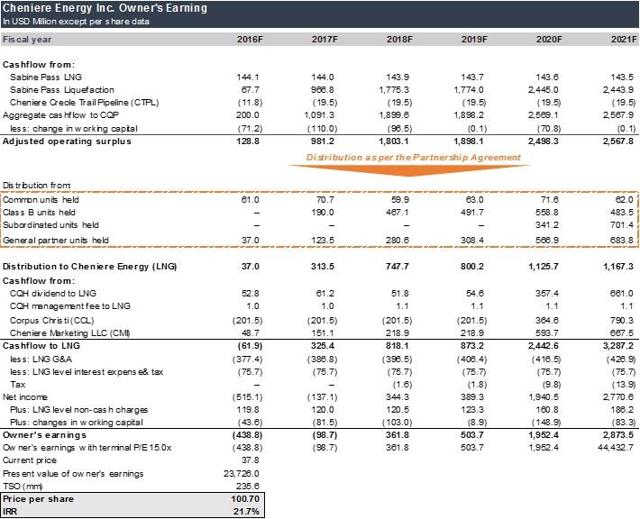Click the 235.6 TSO value
The image size is (640, 519).
click(x=248, y=487)
